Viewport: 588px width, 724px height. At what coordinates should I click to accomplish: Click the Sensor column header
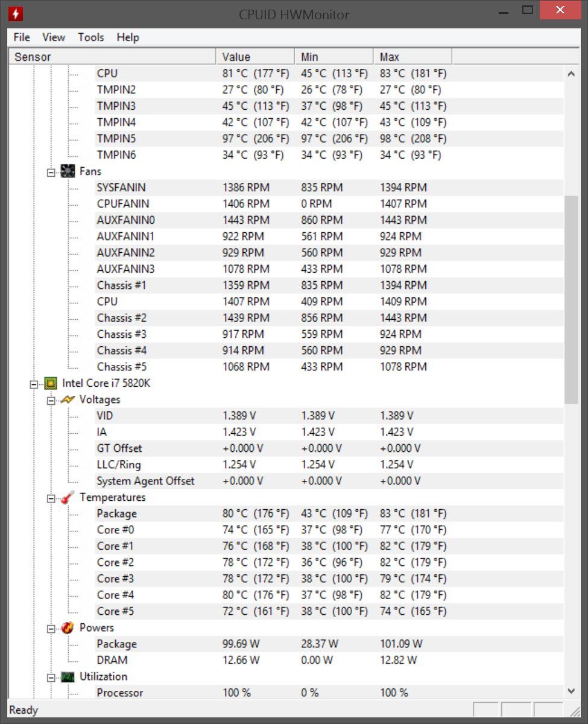(112, 57)
